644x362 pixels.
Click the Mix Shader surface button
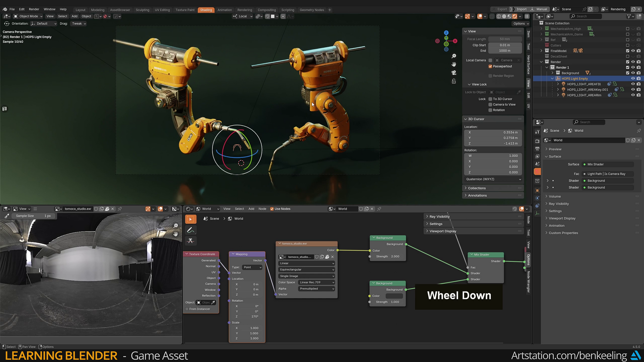click(608, 164)
